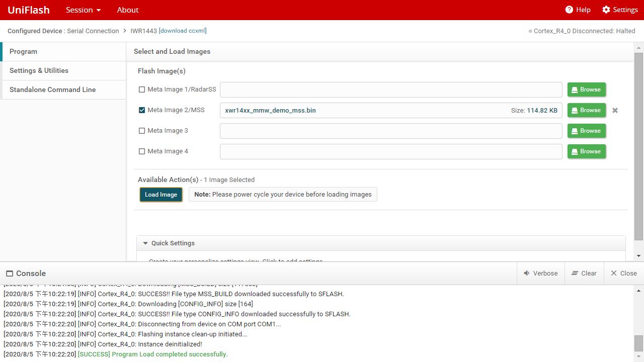
Task: Click the Size: 114.82 KB label
Action: [534, 110]
